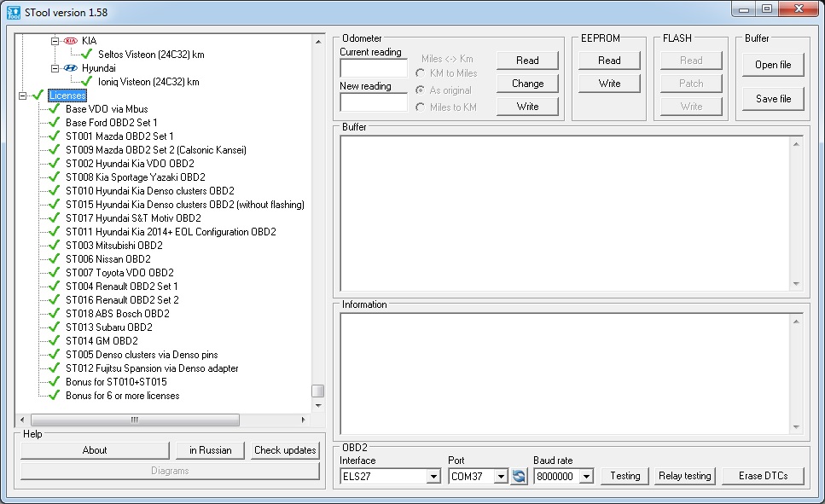Click the Relay testing button
This screenshot has width=825, height=504.
pyautogui.click(x=684, y=476)
